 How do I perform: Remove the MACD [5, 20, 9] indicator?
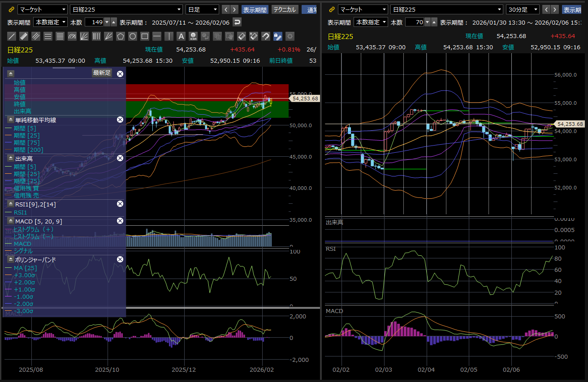tap(120, 221)
